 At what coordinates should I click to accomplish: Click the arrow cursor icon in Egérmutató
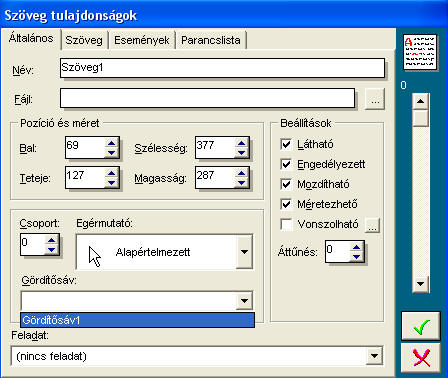(x=95, y=256)
